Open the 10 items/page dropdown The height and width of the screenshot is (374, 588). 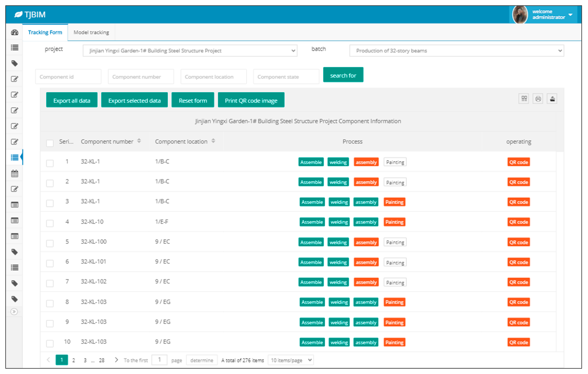(291, 360)
